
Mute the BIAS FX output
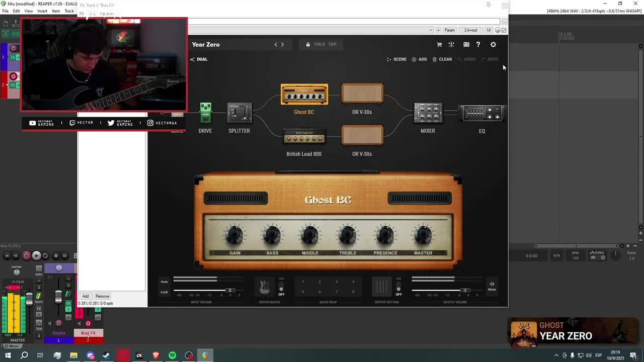tap(492, 286)
